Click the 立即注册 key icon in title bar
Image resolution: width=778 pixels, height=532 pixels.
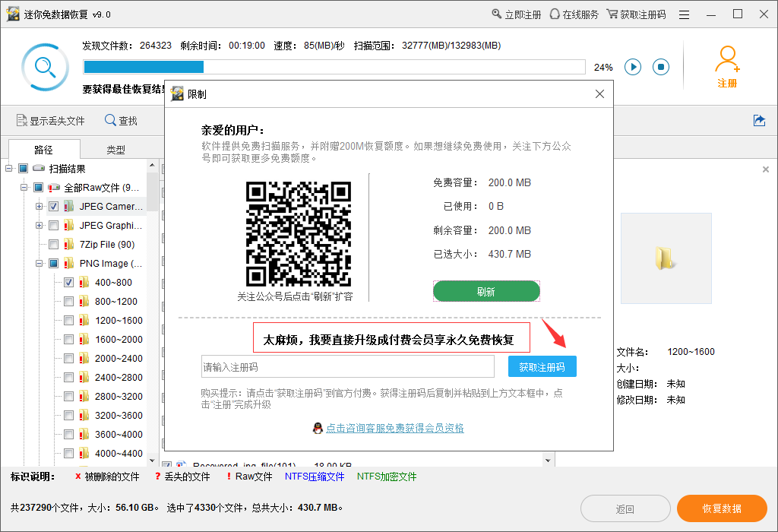pyautogui.click(x=496, y=14)
